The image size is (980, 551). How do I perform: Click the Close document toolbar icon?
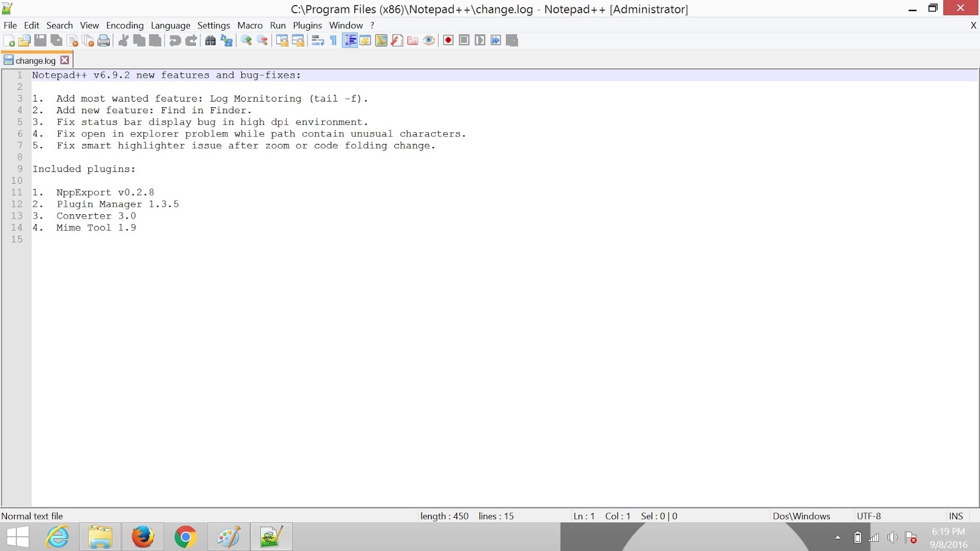(72, 40)
